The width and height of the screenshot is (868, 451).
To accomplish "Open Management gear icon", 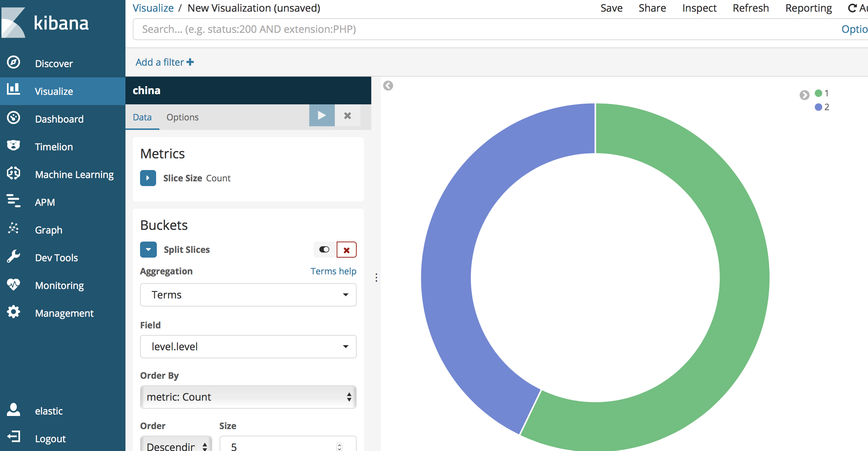I will click(x=13, y=312).
